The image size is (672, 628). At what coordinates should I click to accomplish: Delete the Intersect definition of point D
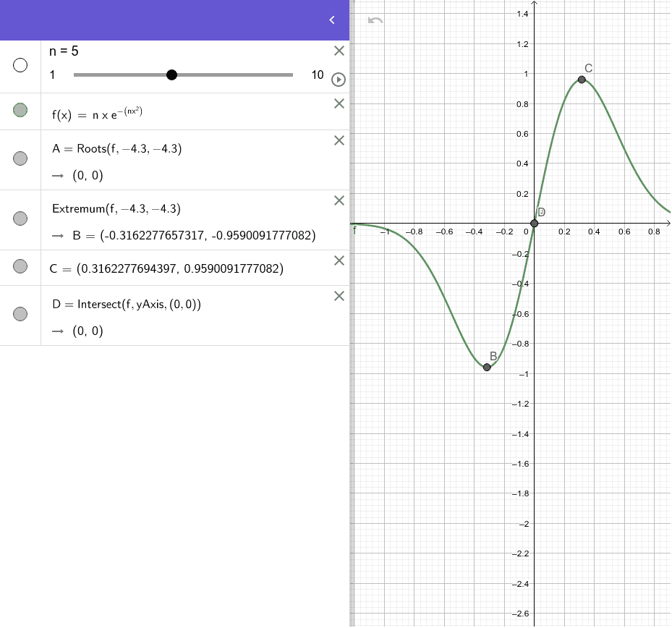tap(338, 296)
